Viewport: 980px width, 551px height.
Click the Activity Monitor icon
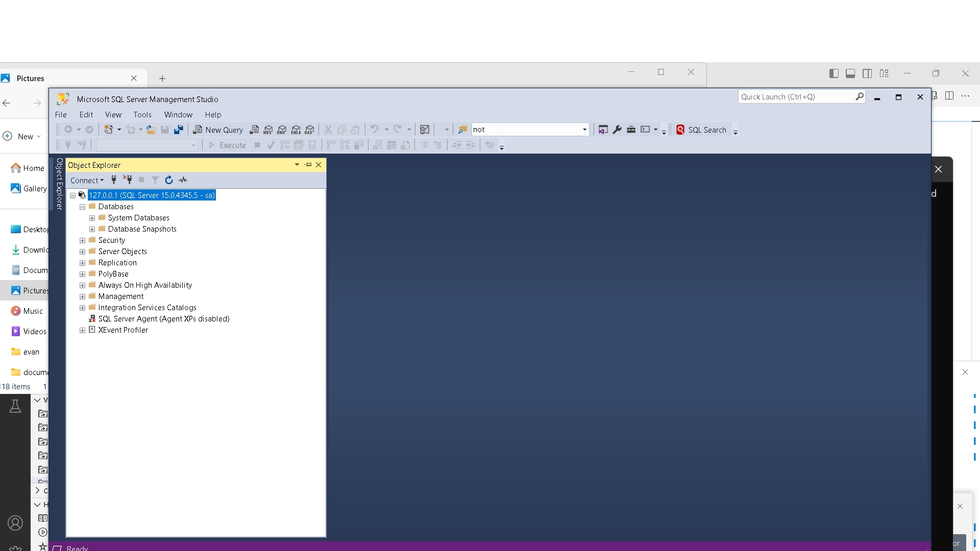tap(425, 130)
